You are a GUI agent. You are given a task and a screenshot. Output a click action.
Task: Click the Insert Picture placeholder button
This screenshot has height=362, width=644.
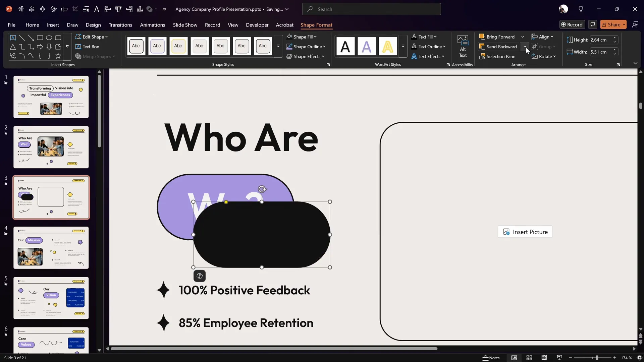point(525,232)
